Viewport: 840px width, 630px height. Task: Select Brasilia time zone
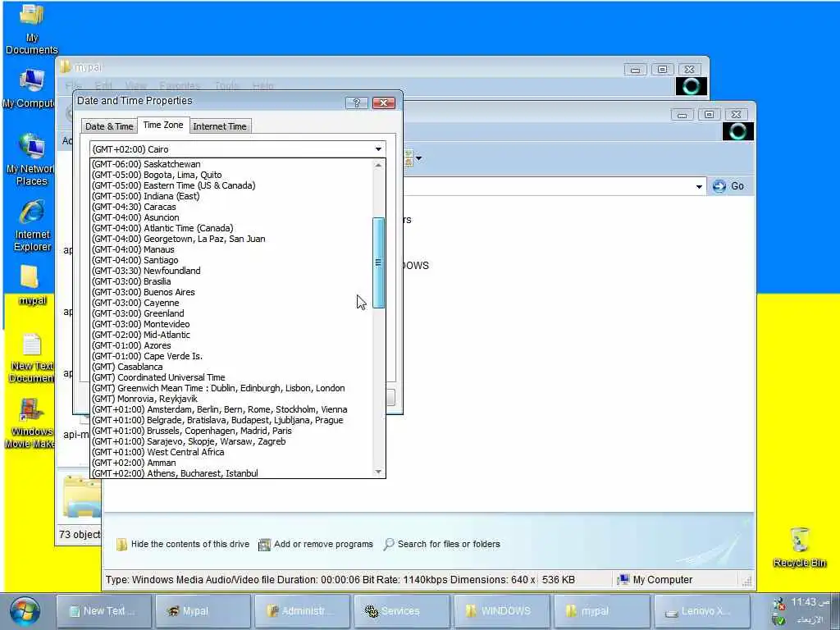pyautogui.click(x=231, y=282)
